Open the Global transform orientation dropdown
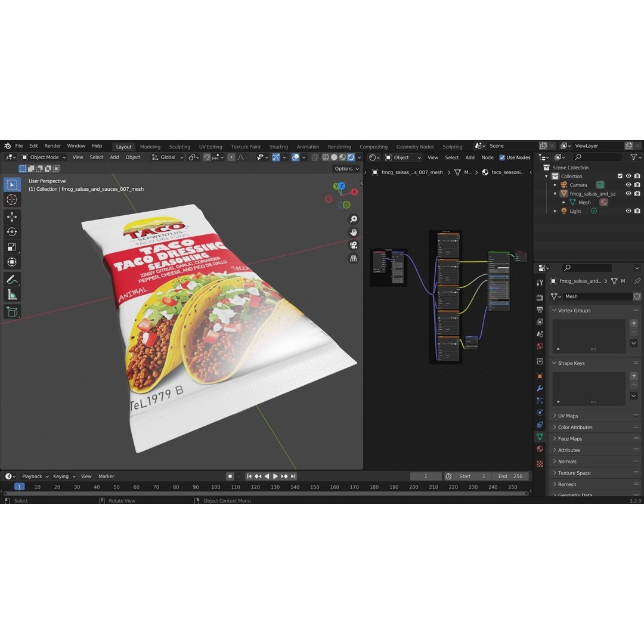The width and height of the screenshot is (644, 644). click(x=168, y=157)
